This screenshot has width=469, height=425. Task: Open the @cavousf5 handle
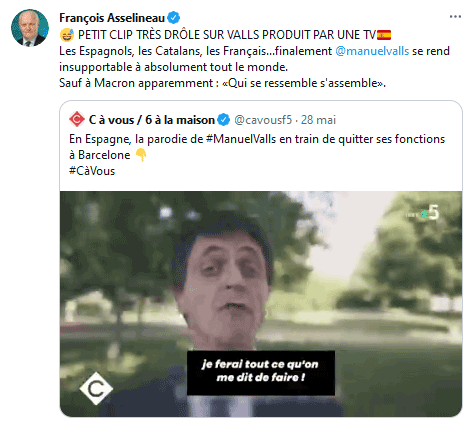(x=263, y=120)
